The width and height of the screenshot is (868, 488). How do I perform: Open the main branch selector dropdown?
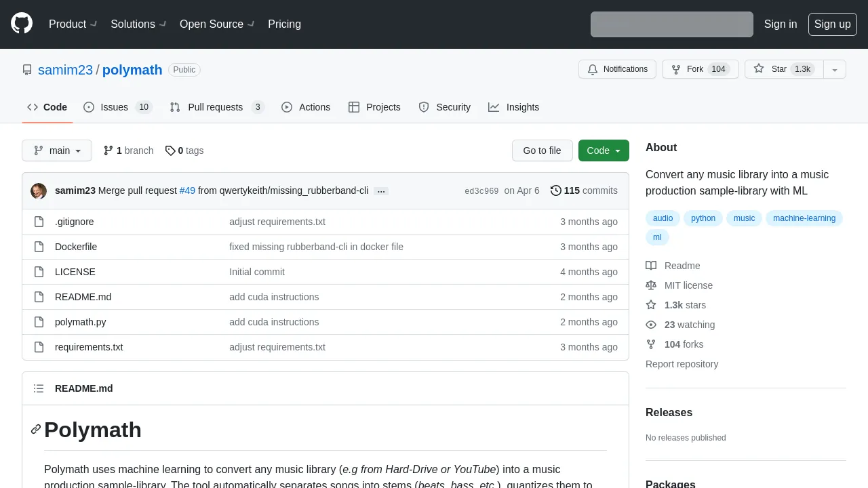57,150
